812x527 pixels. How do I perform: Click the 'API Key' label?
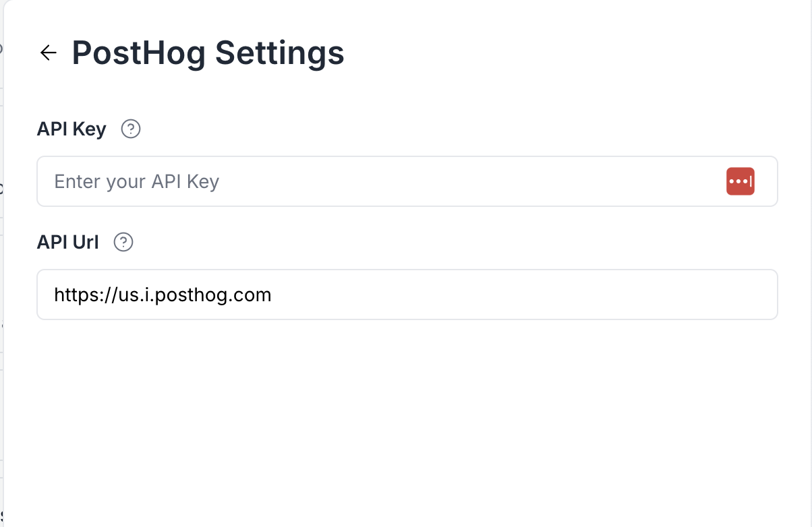coord(71,129)
